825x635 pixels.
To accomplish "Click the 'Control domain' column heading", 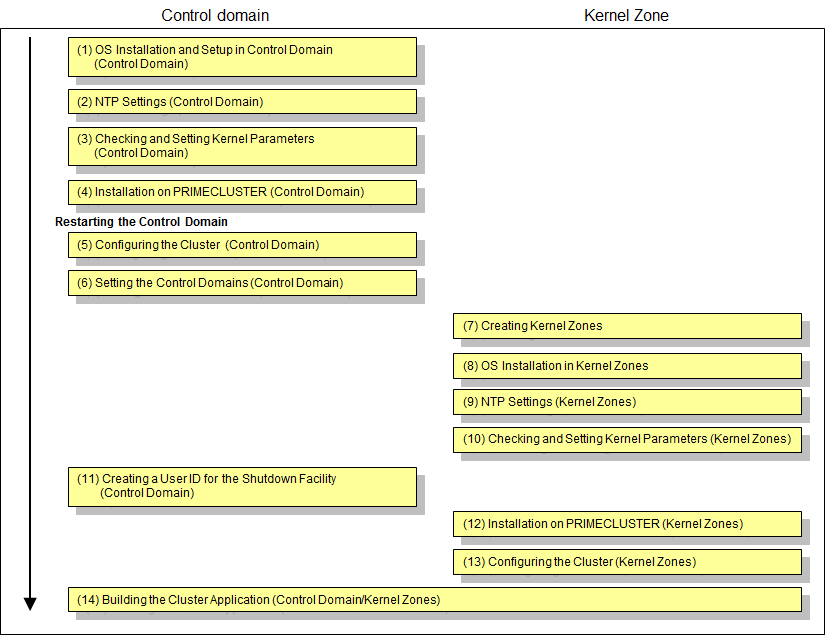I will 215,15.
